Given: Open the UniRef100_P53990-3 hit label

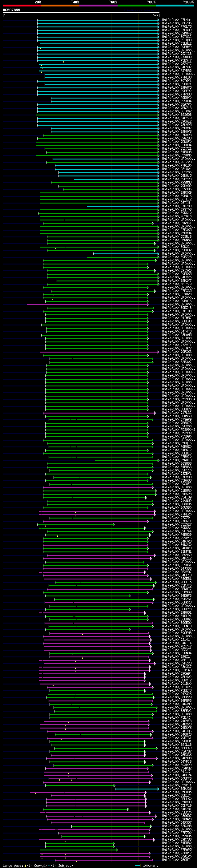Looking at the screenshot, I should (179, 433).
